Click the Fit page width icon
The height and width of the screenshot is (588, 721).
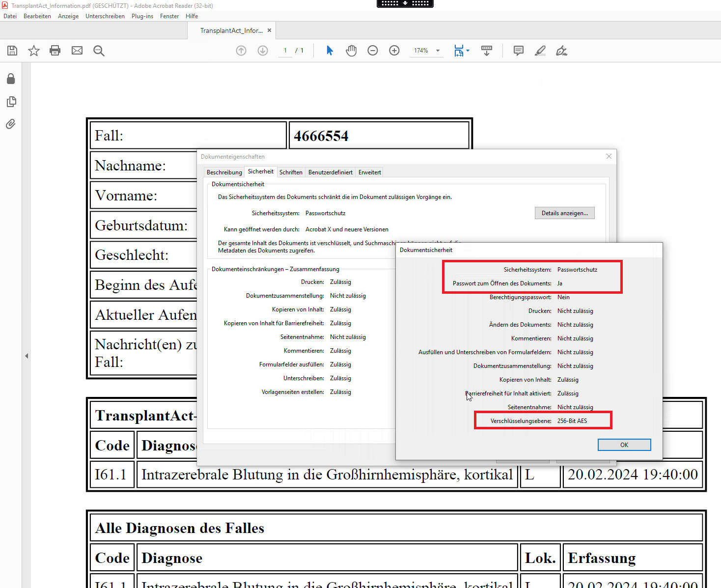click(459, 51)
